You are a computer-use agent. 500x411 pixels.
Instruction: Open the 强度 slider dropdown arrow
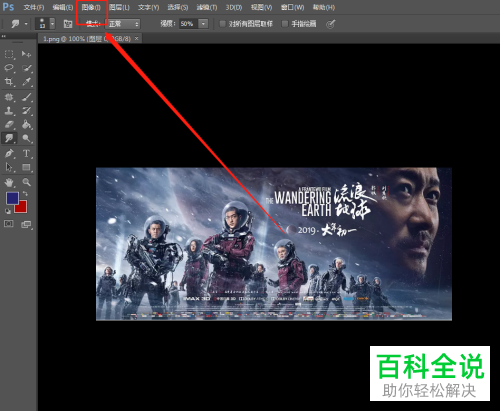pos(203,24)
